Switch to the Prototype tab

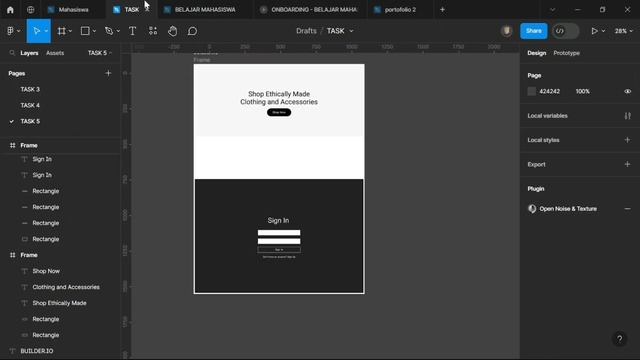[567, 53]
